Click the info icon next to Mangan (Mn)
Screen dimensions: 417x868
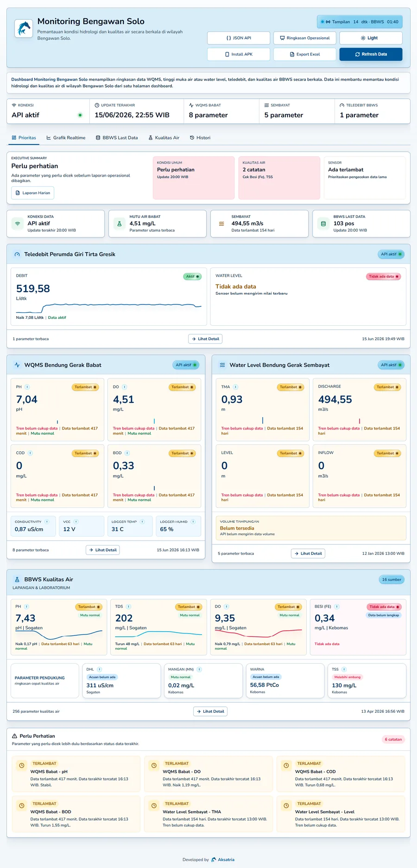click(199, 670)
